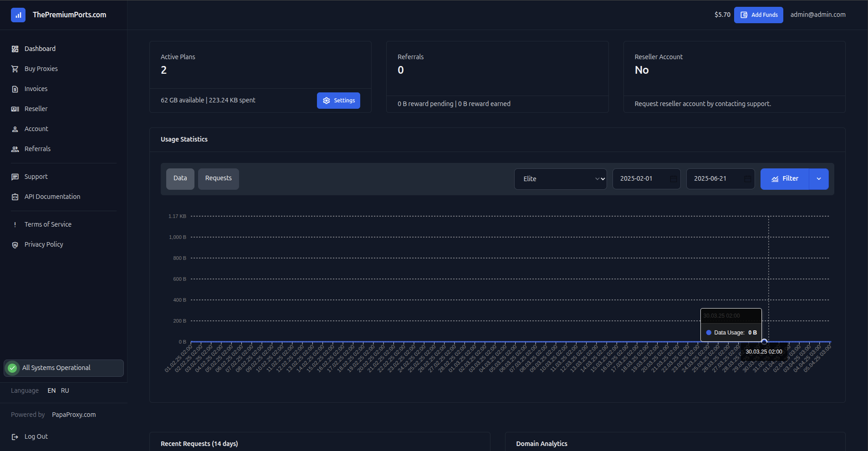Viewport: 868px width, 451px height.
Task: Open the start date calendar picker icon
Action: point(673,179)
